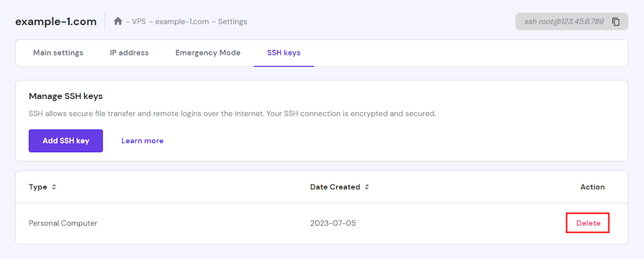Open the Main settings tab
The image size is (644, 259).
point(59,53)
